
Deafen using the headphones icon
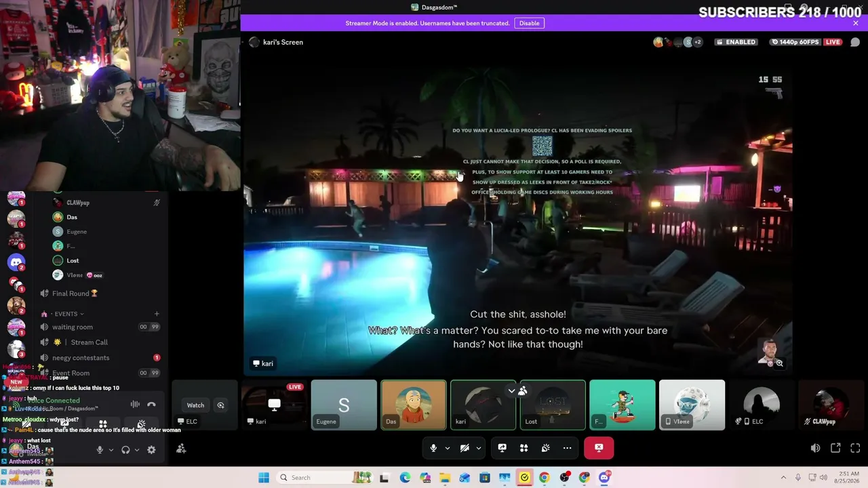(x=125, y=449)
